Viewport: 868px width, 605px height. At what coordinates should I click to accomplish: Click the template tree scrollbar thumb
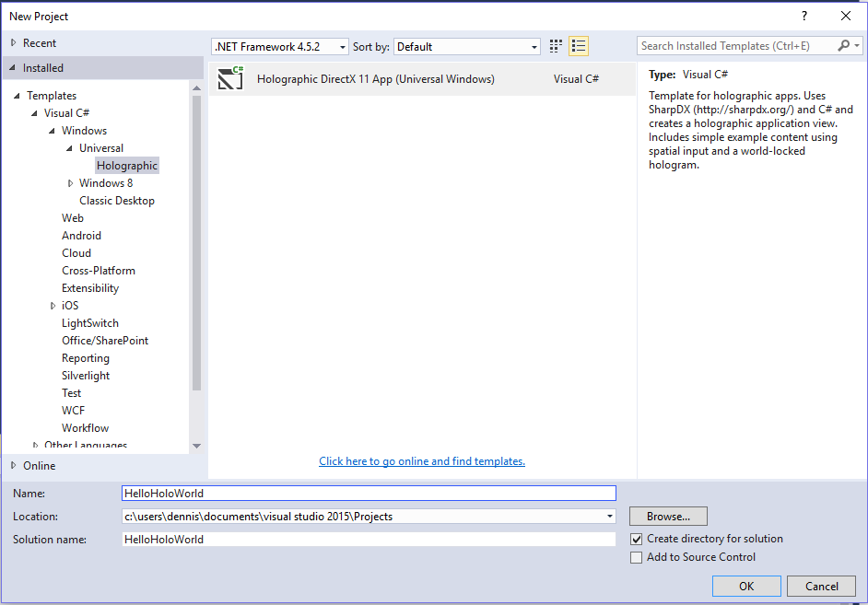coord(196,243)
